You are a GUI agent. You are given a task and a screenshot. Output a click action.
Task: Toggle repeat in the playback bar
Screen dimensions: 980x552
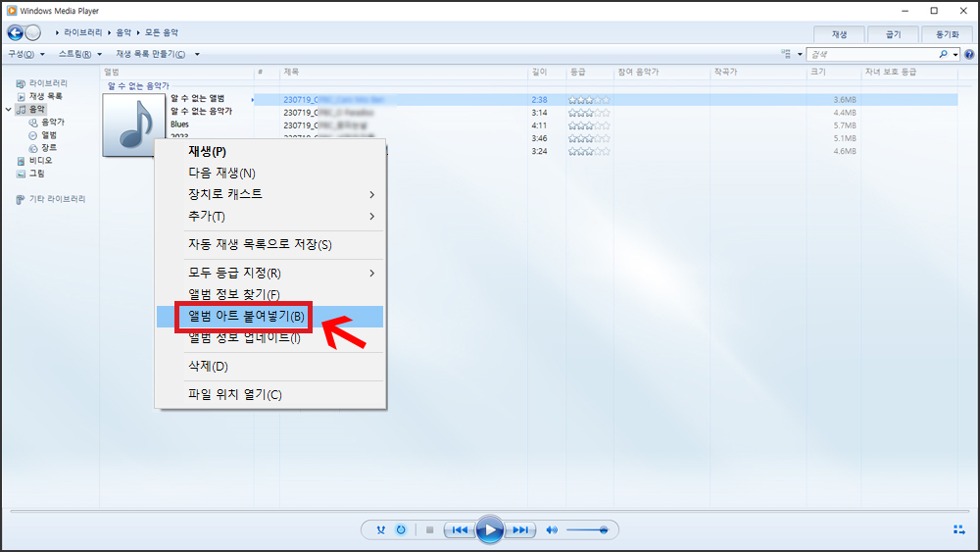click(401, 530)
